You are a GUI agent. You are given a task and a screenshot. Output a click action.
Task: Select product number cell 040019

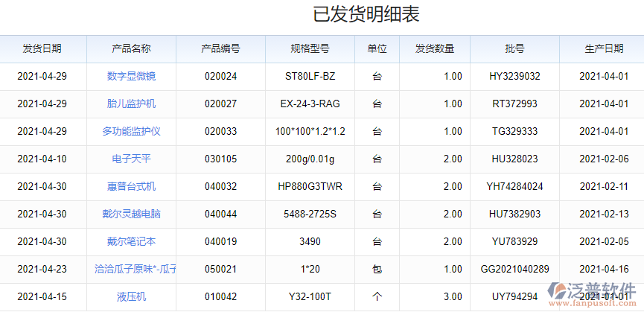[x=221, y=241]
